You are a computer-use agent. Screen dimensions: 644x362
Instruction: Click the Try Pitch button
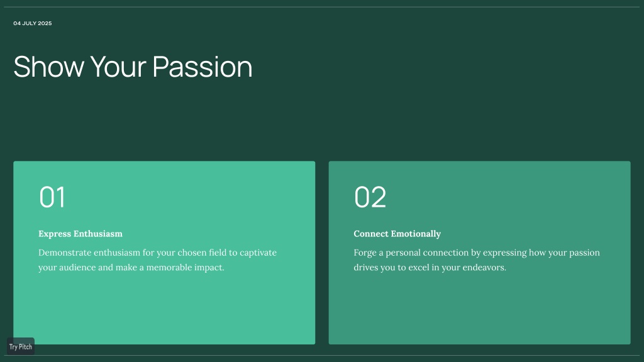pos(21,346)
